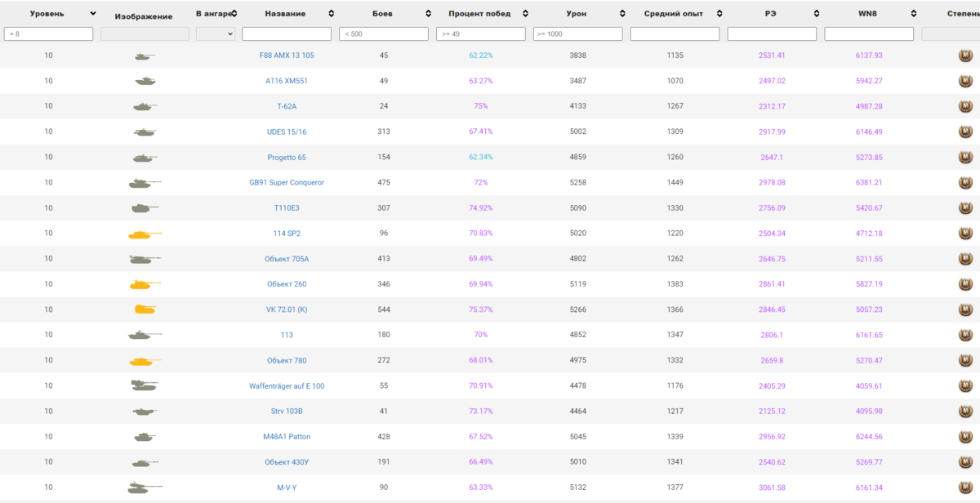Open the UDES 15/16 tank link
This screenshot has width=980, height=503.
pos(287,131)
